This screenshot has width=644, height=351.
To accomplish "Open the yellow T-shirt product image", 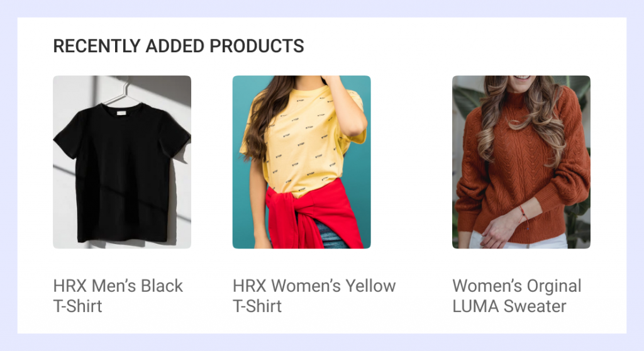I will pyautogui.click(x=301, y=162).
